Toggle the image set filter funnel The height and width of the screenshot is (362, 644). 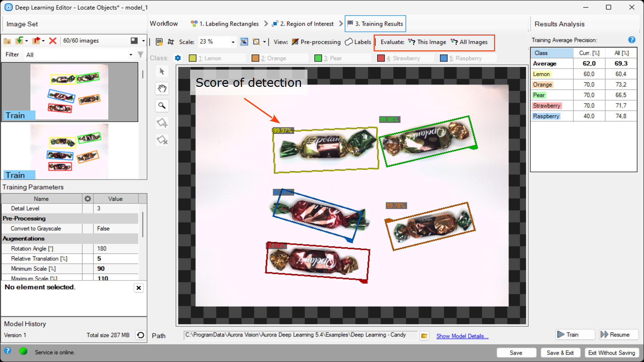tap(141, 54)
